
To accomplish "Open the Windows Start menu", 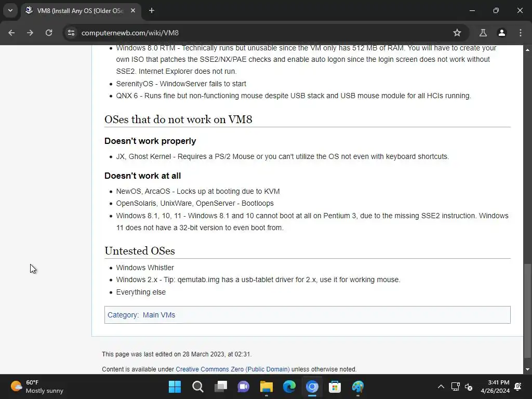I will pyautogui.click(x=175, y=387).
